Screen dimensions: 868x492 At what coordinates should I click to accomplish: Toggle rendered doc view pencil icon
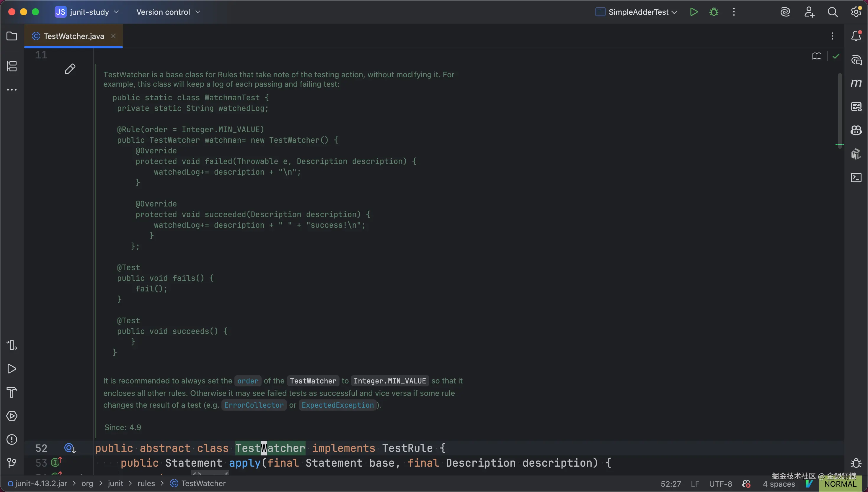(70, 69)
